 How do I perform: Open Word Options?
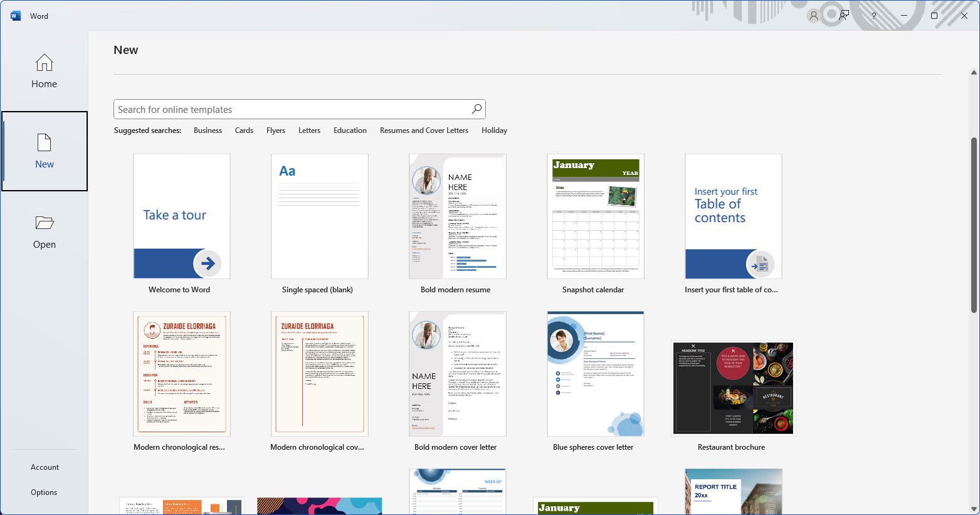point(44,492)
